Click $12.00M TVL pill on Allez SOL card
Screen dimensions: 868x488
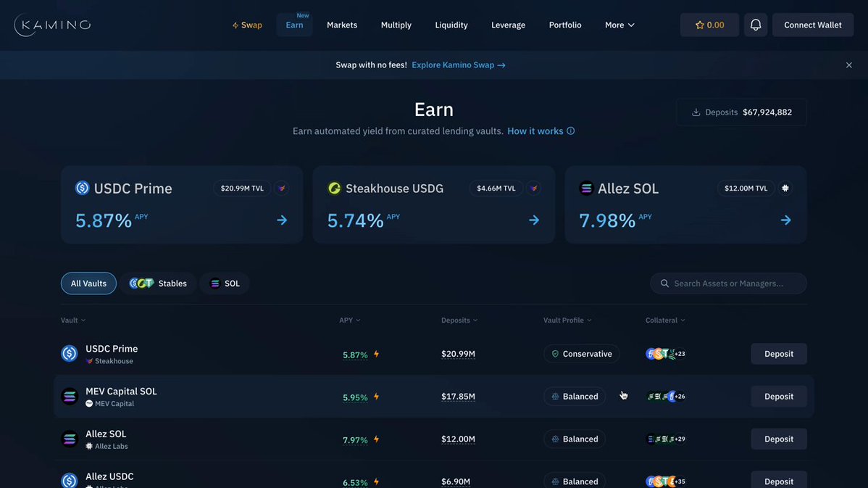(x=746, y=189)
